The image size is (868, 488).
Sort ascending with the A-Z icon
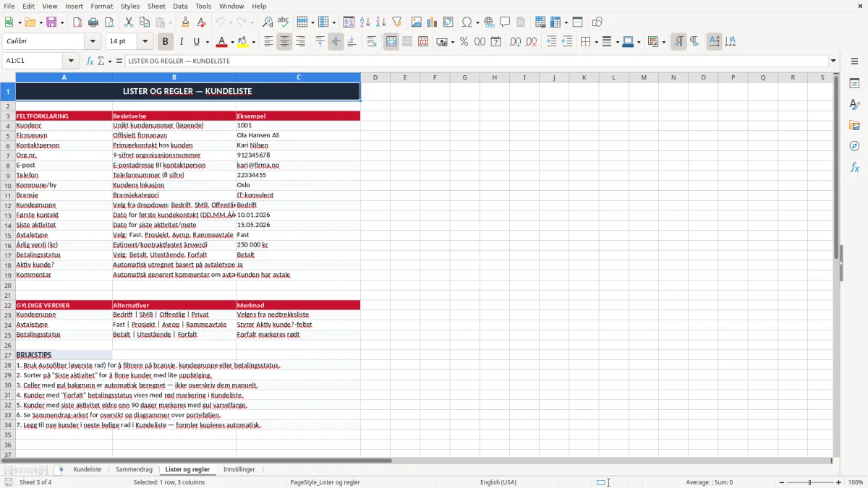coord(365,22)
